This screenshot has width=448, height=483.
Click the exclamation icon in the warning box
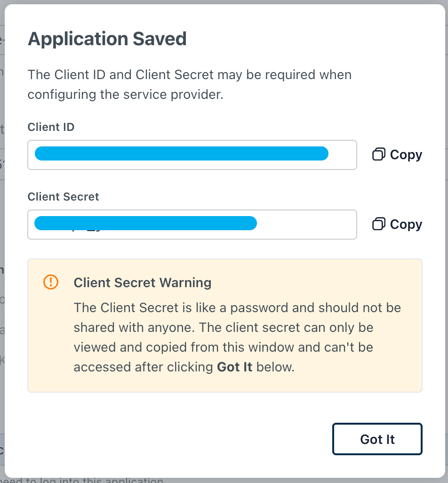50,282
